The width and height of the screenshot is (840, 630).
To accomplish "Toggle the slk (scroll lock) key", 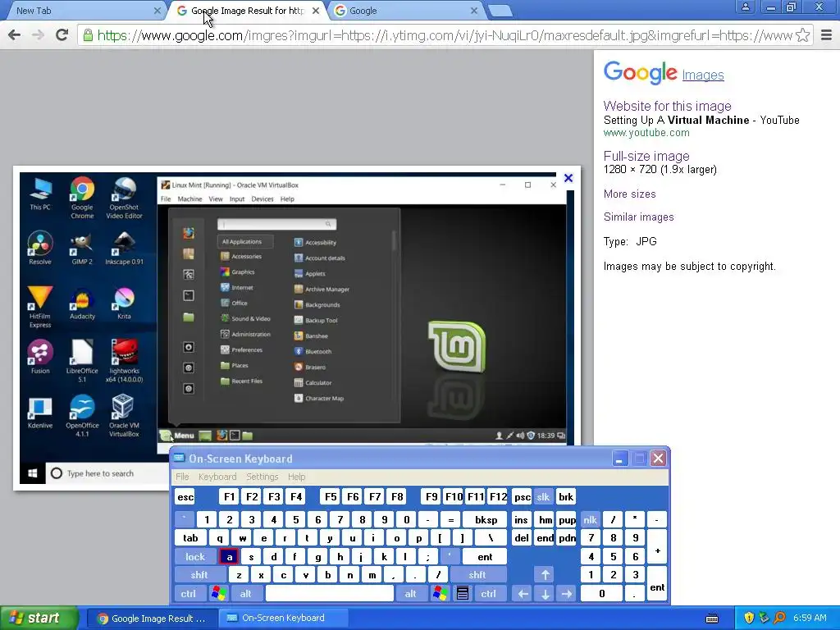I will tap(543, 497).
